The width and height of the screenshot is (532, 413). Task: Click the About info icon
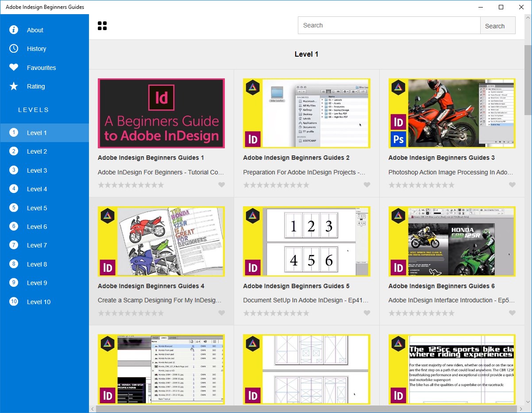click(14, 30)
